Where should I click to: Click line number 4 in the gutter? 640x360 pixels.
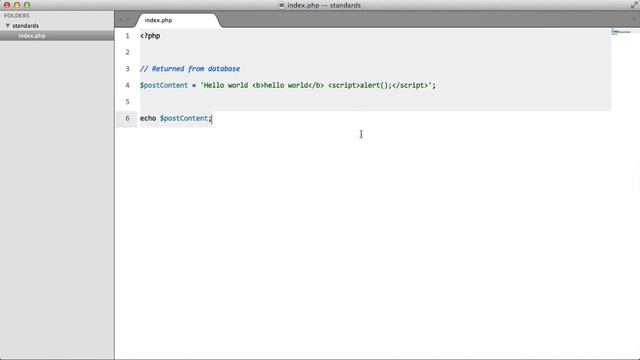tap(127, 85)
